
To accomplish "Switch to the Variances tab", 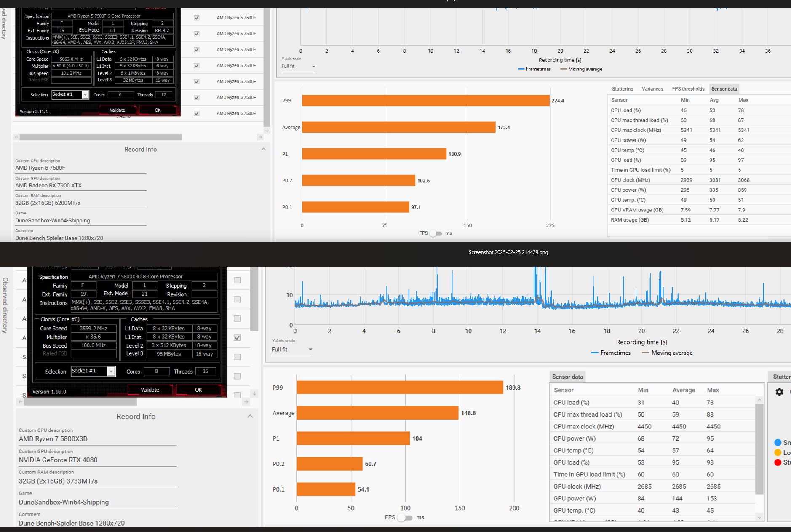I will click(x=652, y=89).
